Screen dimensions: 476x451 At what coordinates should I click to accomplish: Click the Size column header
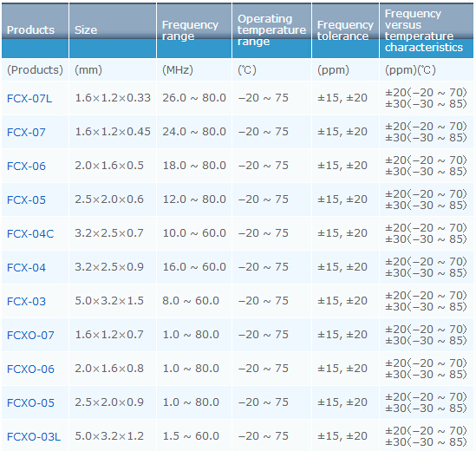click(113, 30)
